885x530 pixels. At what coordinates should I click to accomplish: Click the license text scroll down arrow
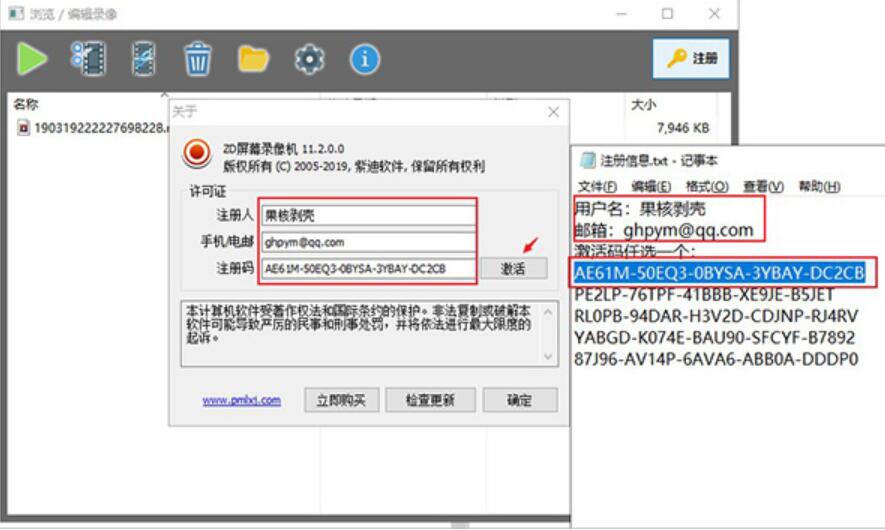tap(547, 357)
